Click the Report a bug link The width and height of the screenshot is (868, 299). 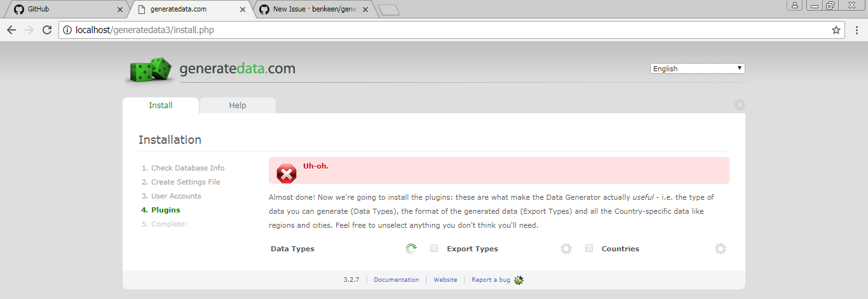491,280
